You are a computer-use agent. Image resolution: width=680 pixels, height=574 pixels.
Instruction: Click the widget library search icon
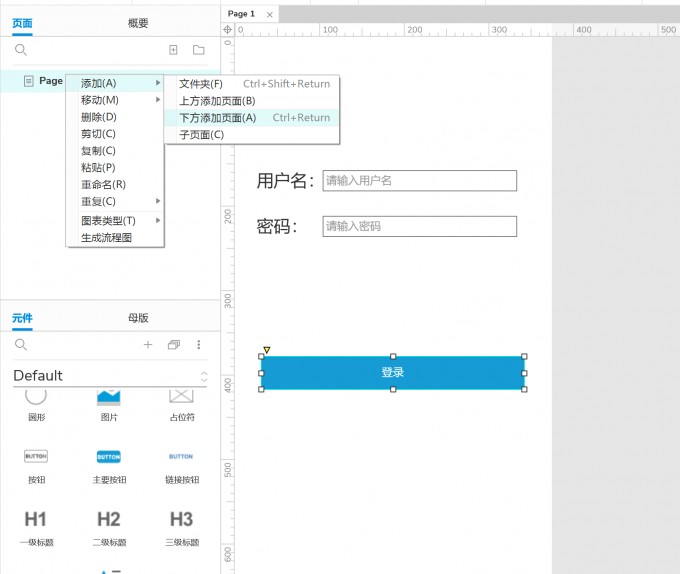pyautogui.click(x=21, y=345)
